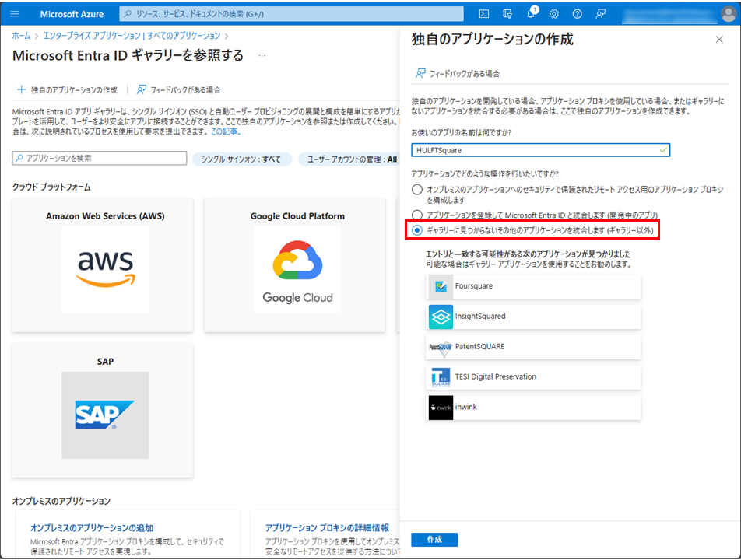Open portal settings gear icon
The width and height of the screenshot is (741, 560).
554,13
